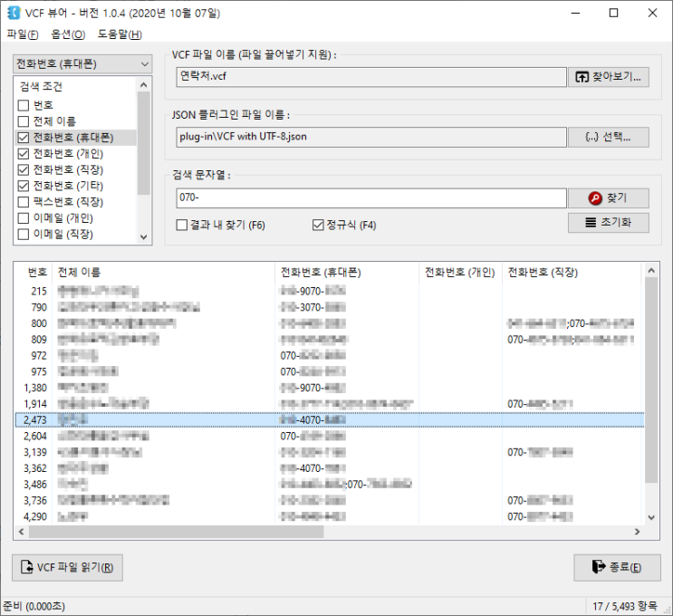Select highlighted row number 2,473
The width and height of the screenshot is (673, 616).
tap(329, 419)
